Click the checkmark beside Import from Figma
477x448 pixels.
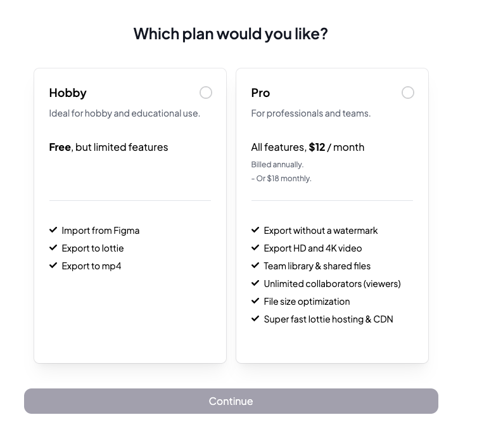coord(53,230)
